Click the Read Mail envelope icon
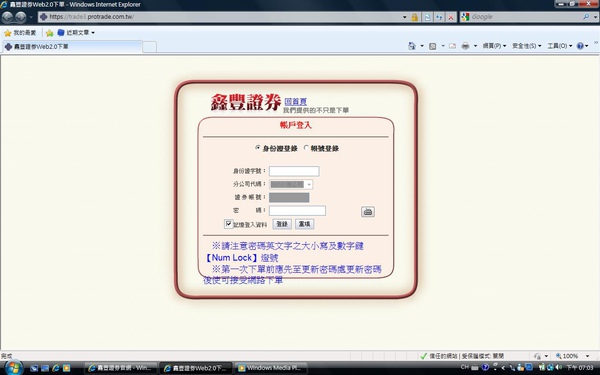The image size is (600, 375). [452, 46]
